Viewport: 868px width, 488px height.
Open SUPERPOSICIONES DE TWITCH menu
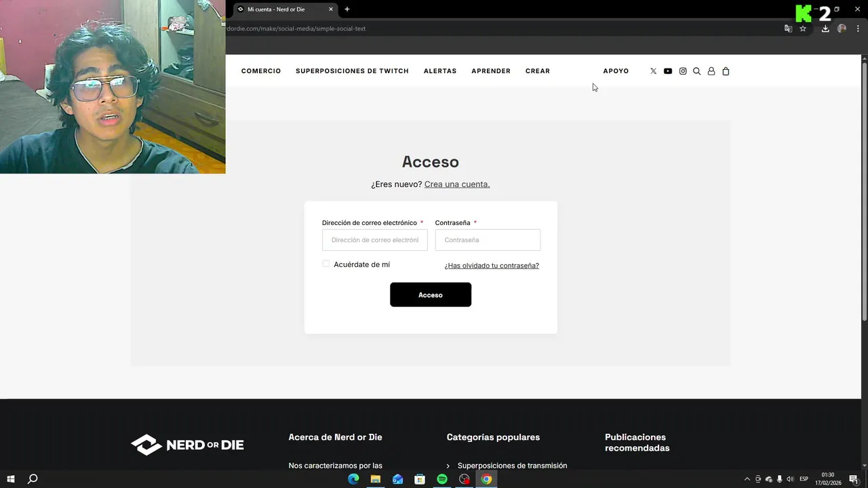click(352, 71)
